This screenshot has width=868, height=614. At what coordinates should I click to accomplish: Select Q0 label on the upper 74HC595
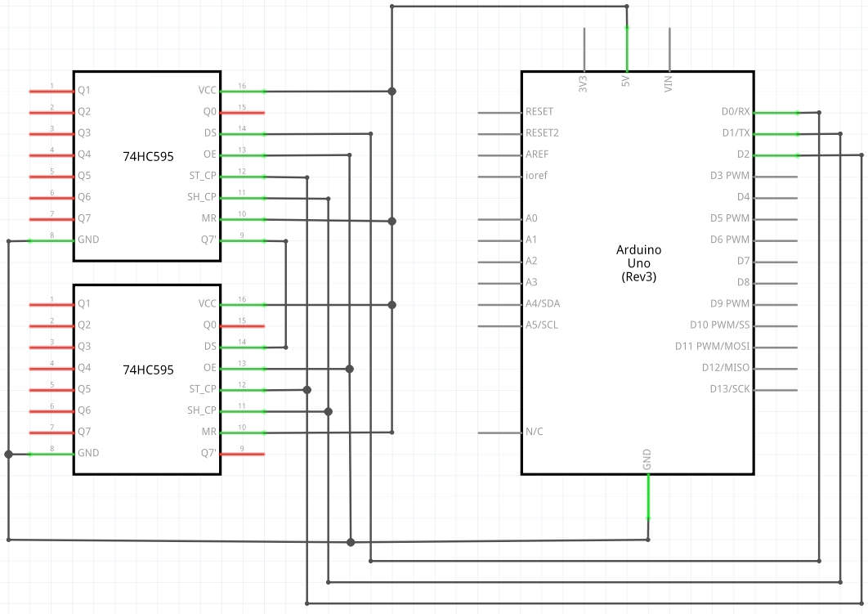coord(210,112)
